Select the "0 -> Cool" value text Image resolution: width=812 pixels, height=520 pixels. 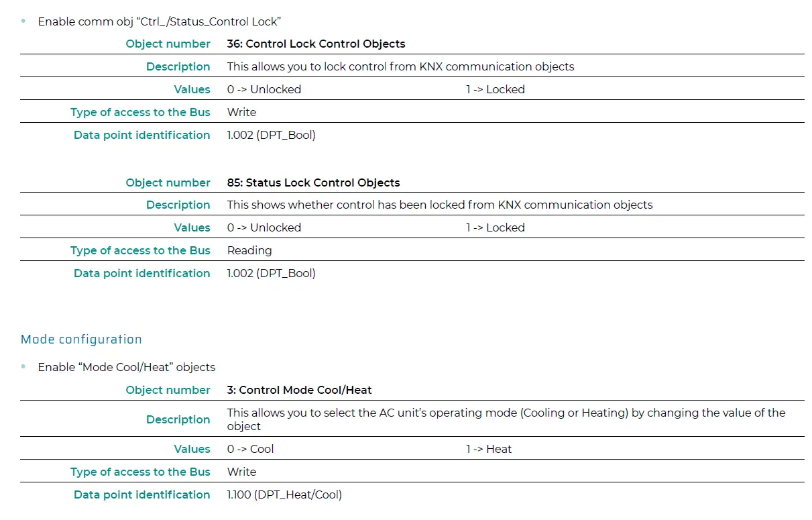250,450
